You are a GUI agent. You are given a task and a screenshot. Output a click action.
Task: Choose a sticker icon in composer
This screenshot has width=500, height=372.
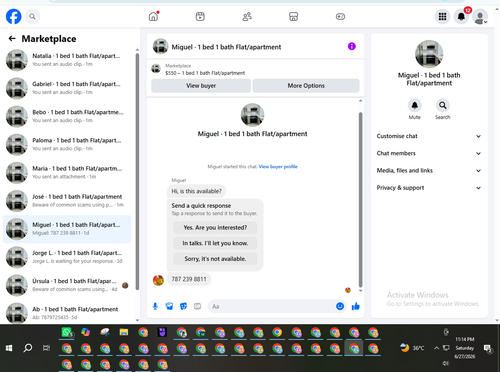click(x=183, y=306)
